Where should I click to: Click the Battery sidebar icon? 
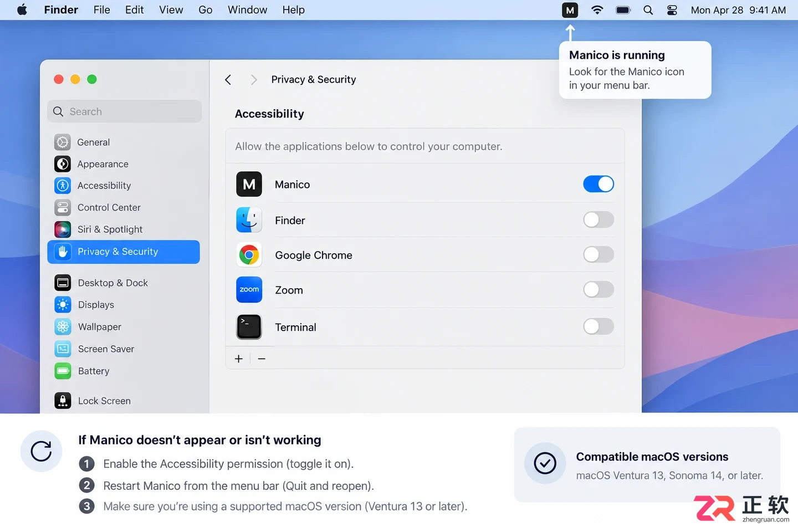click(63, 371)
